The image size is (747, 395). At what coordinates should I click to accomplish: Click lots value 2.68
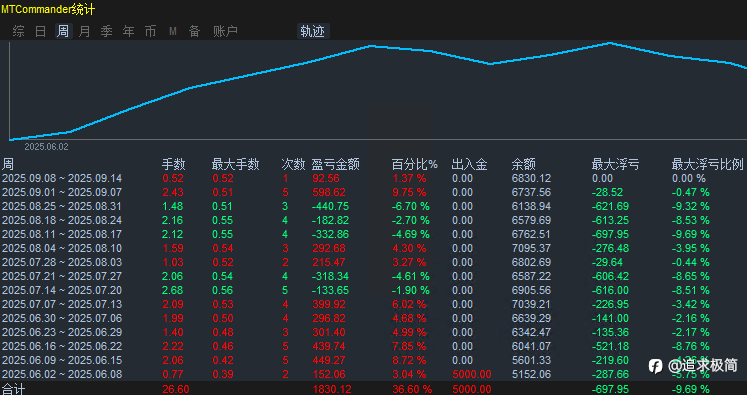coord(172,290)
